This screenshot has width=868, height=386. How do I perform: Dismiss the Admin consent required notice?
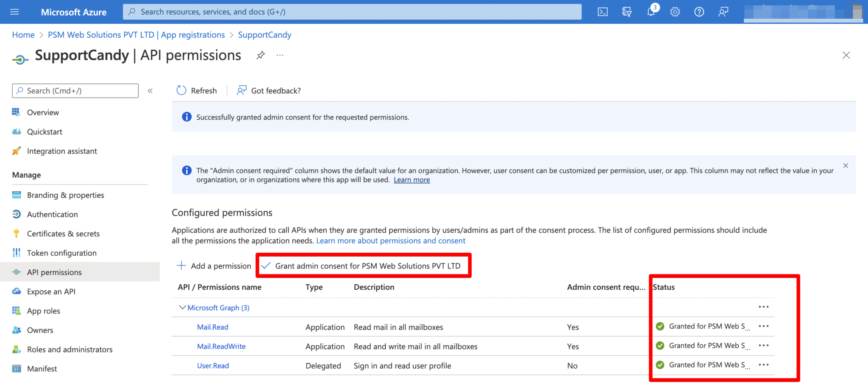[x=846, y=165]
